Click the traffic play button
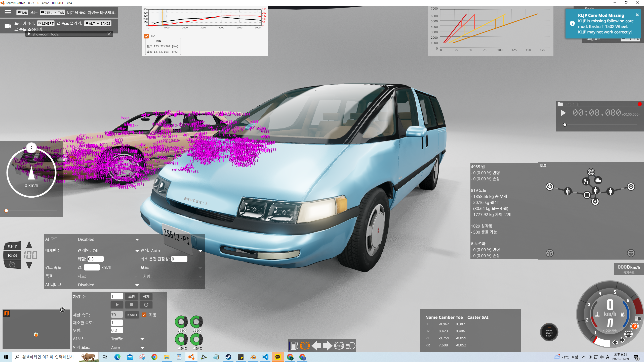Screen dimensions: 644x362 point(117,305)
